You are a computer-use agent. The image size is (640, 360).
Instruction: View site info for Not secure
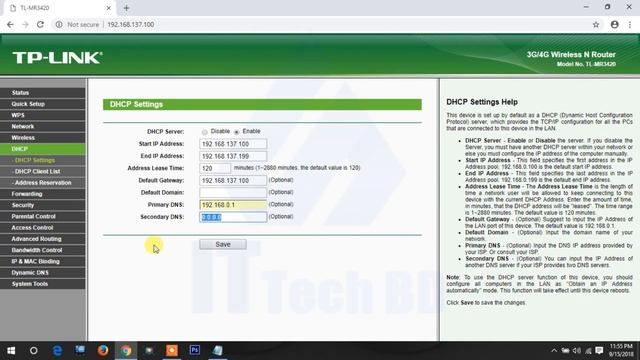click(77, 24)
